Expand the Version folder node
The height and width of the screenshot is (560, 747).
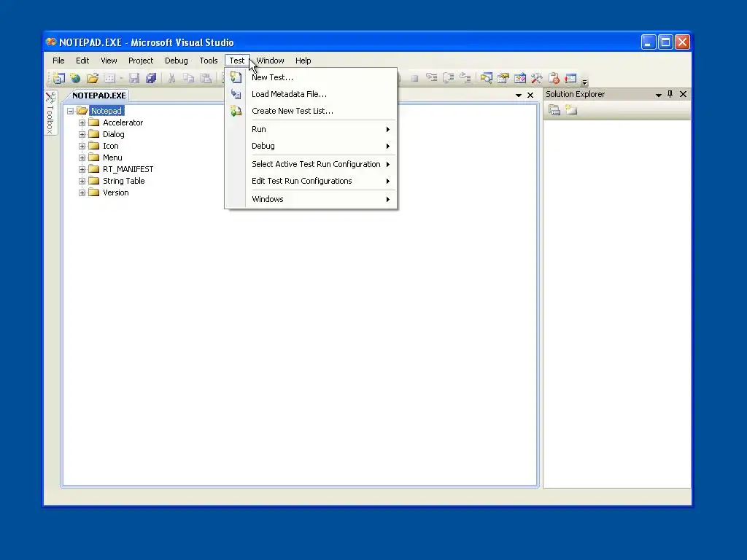82,192
